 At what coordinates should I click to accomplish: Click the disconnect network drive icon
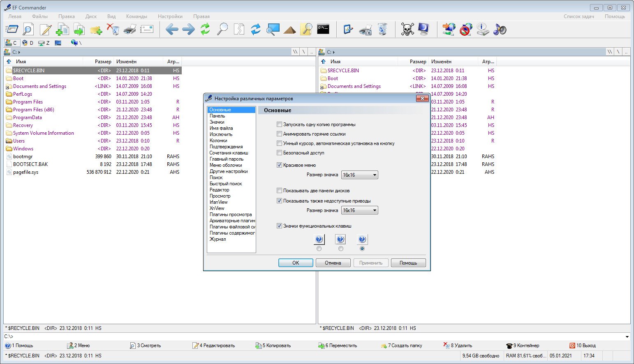(x=466, y=29)
